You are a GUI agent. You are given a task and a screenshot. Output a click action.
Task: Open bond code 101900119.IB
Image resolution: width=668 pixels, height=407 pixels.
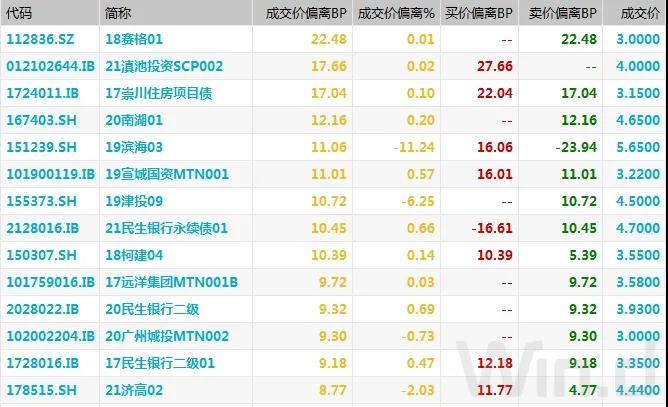(50, 174)
